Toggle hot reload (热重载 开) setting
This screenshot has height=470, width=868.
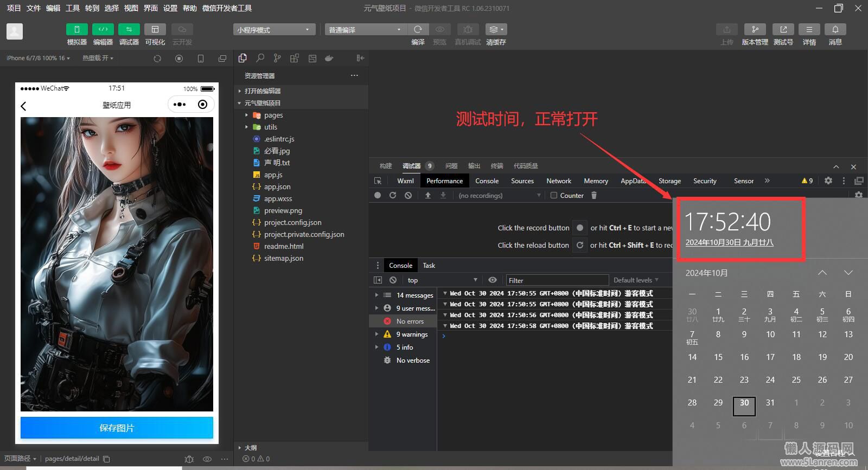tap(98, 58)
